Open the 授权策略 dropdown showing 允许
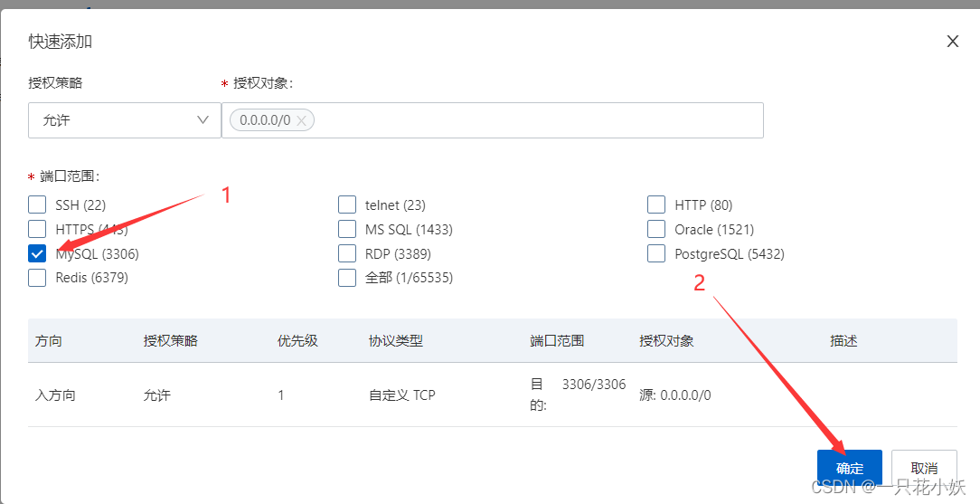Screen dimensions: 980x504 (125, 120)
